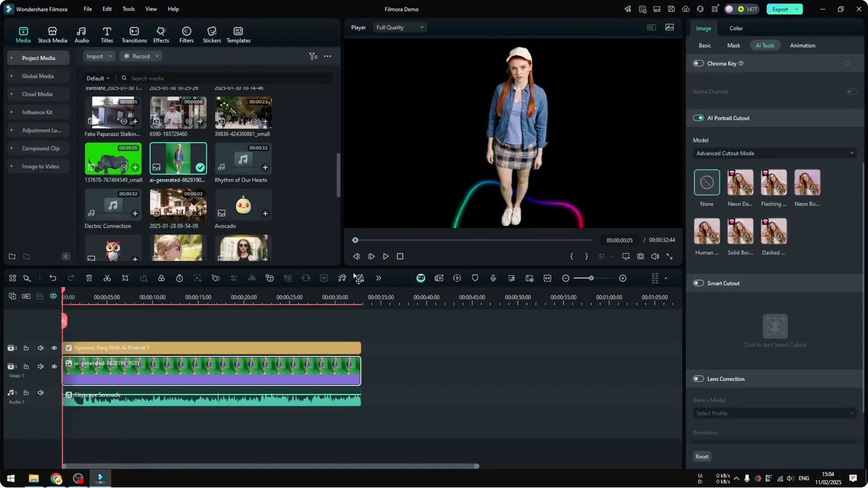Open the Effects panel
868x488 pixels.
(x=161, y=34)
